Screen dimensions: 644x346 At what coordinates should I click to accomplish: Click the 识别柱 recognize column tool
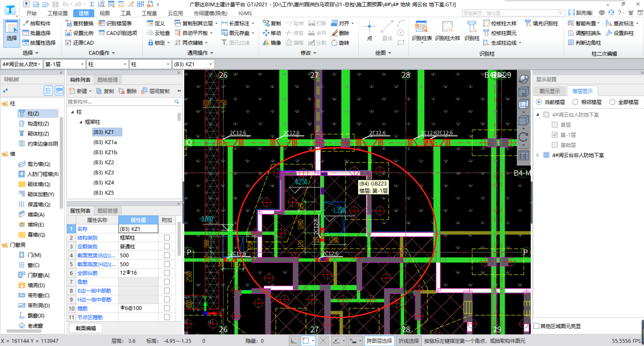[x=472, y=31]
